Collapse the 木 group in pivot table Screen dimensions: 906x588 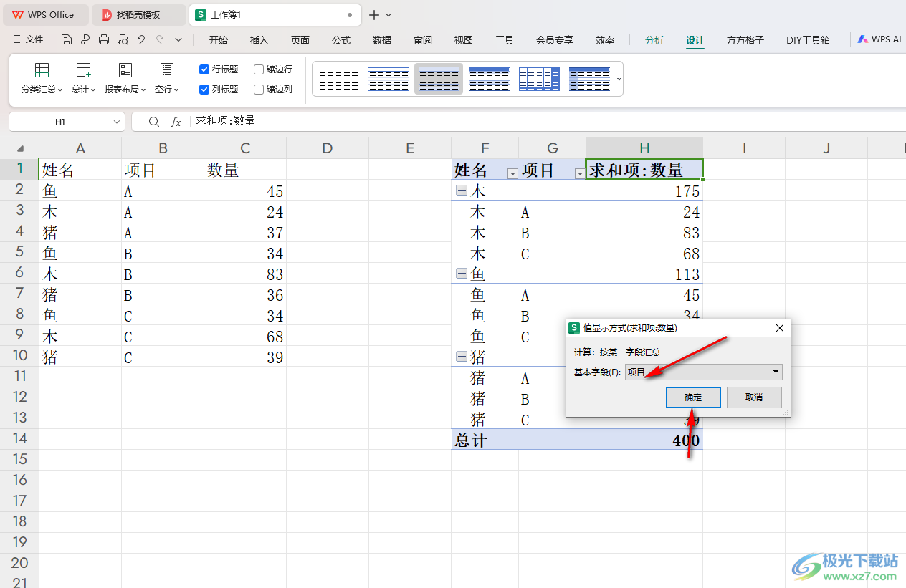462,191
